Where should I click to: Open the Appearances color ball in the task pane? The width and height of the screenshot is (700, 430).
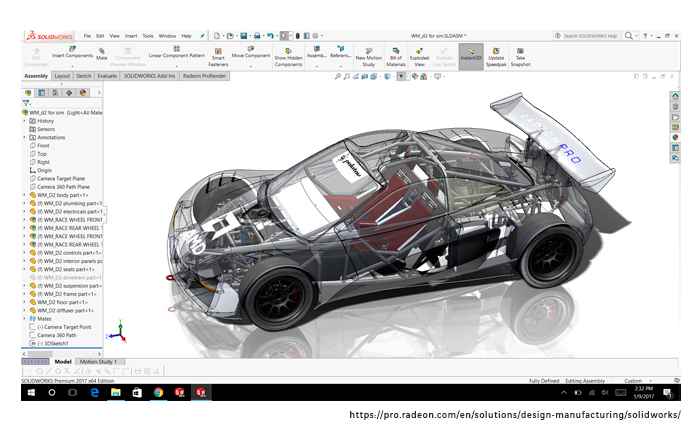click(675, 137)
